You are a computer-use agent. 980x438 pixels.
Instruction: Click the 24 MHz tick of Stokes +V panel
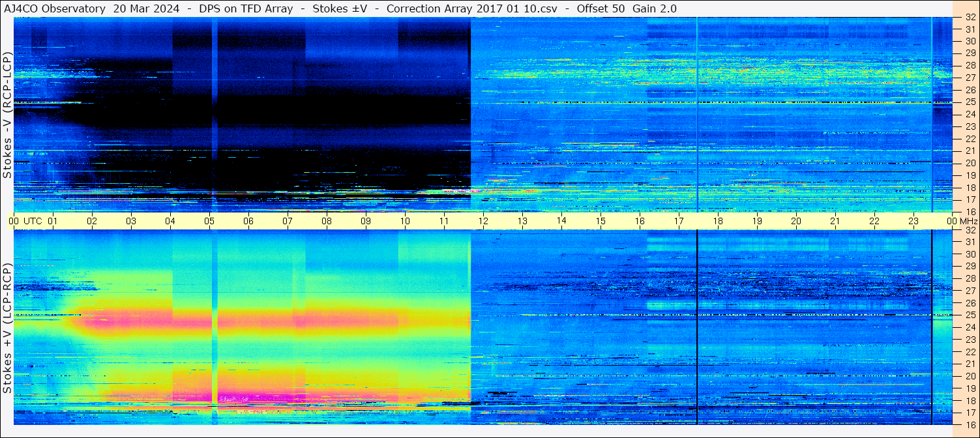click(970, 327)
